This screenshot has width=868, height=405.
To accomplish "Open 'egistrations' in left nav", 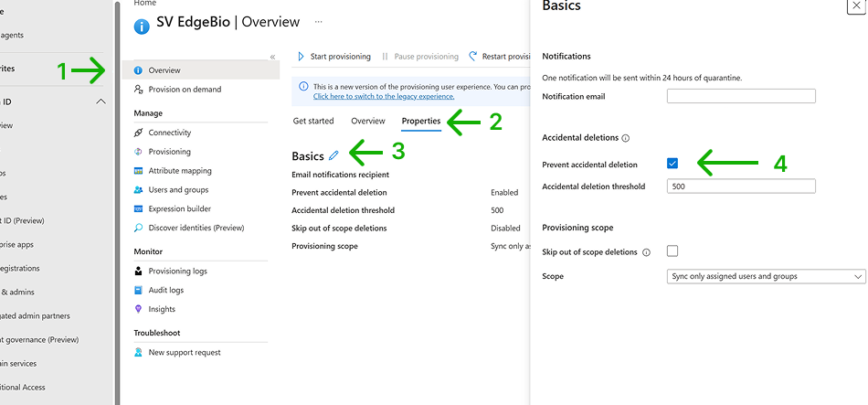I will pyautogui.click(x=20, y=268).
